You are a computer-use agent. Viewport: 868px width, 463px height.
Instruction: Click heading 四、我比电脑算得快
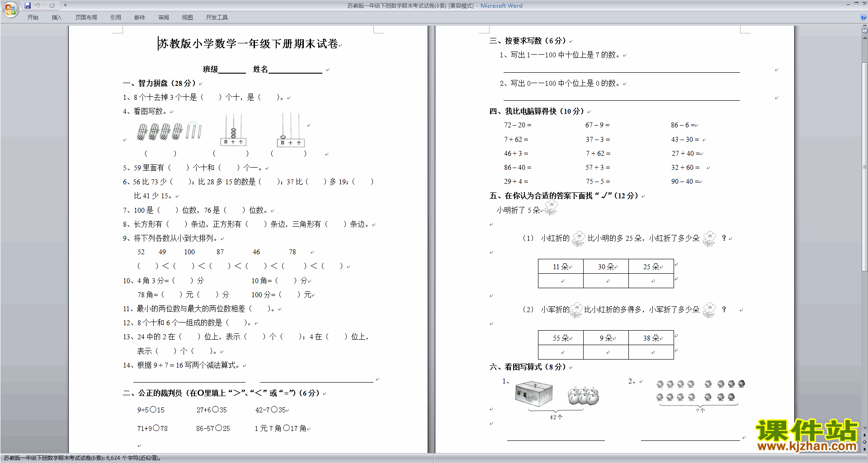537,111
